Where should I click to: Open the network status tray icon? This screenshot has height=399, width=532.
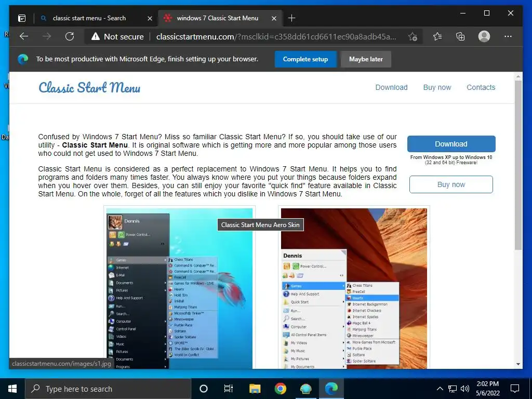[453, 389]
